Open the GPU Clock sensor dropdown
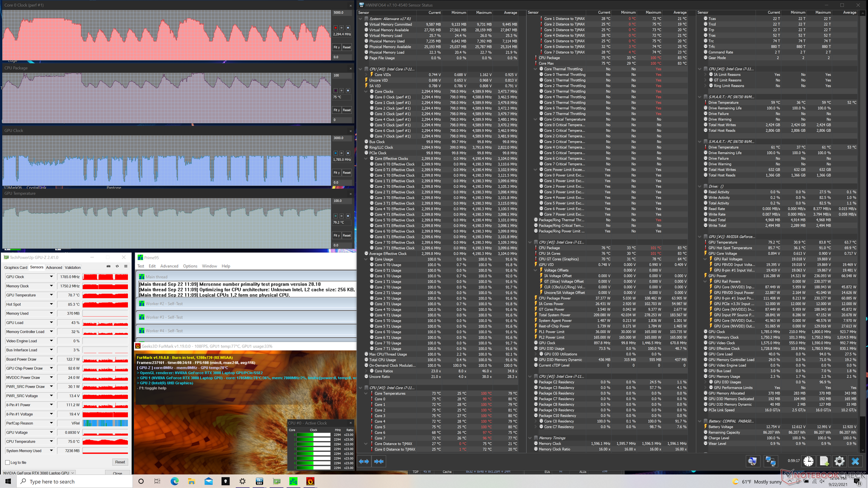The height and width of the screenshot is (488, 868). click(51, 277)
